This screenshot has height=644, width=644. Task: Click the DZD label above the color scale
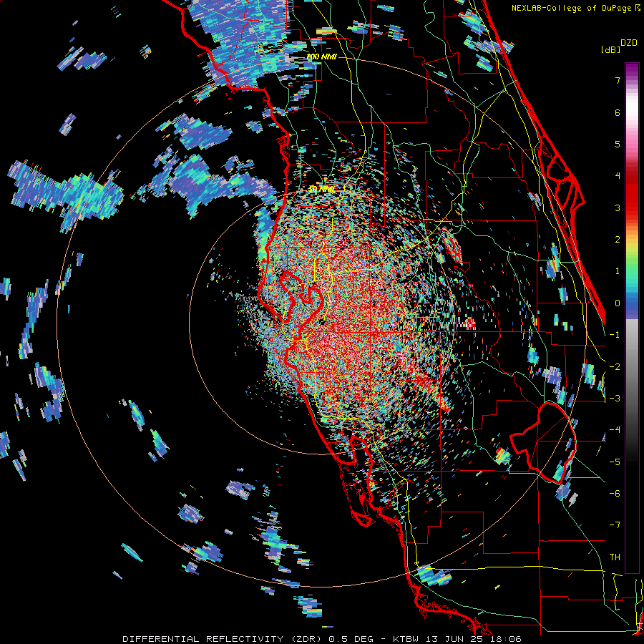point(629,43)
